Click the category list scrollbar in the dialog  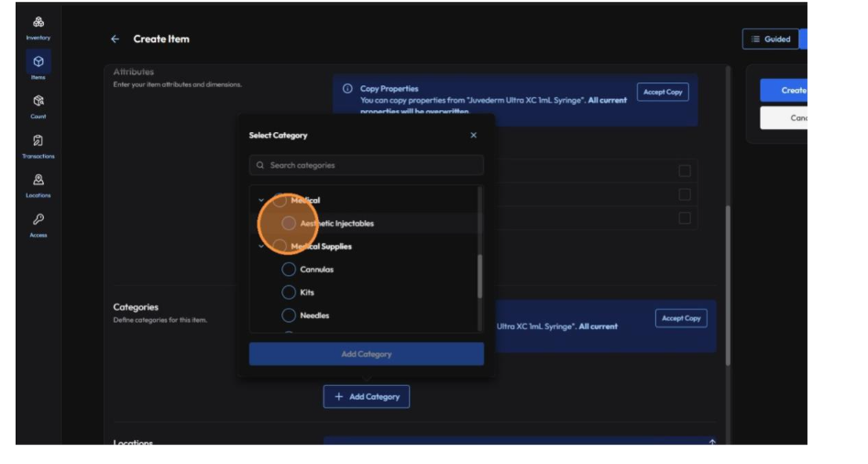click(479, 277)
